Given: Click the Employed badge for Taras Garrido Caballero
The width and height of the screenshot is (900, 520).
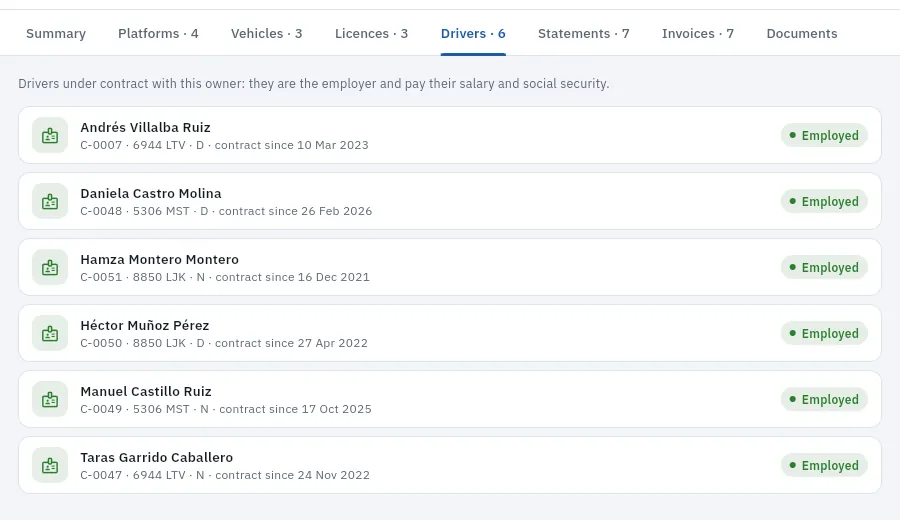Looking at the screenshot, I should tap(824, 465).
